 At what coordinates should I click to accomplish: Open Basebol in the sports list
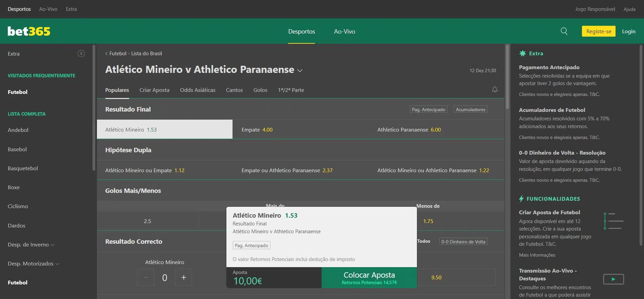pyautogui.click(x=17, y=149)
